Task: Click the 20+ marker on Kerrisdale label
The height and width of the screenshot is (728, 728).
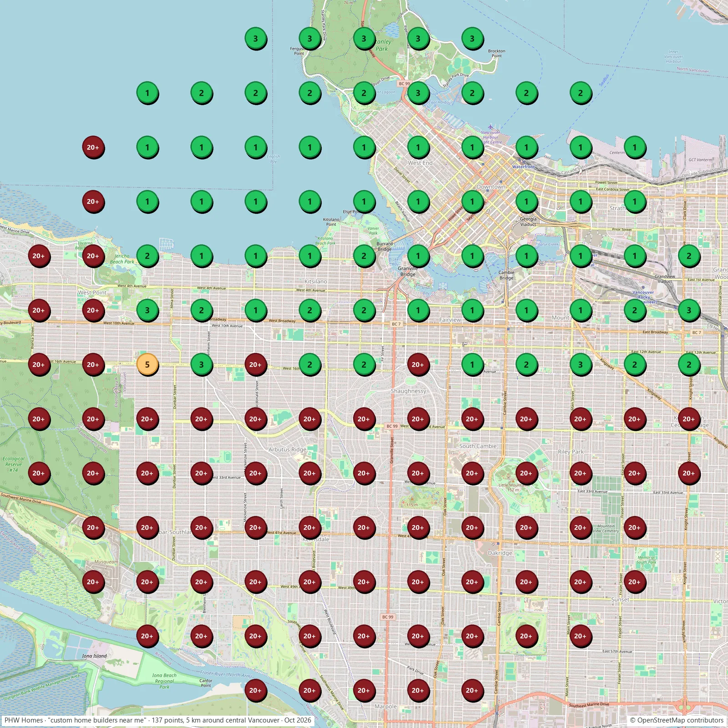Action: (x=310, y=527)
